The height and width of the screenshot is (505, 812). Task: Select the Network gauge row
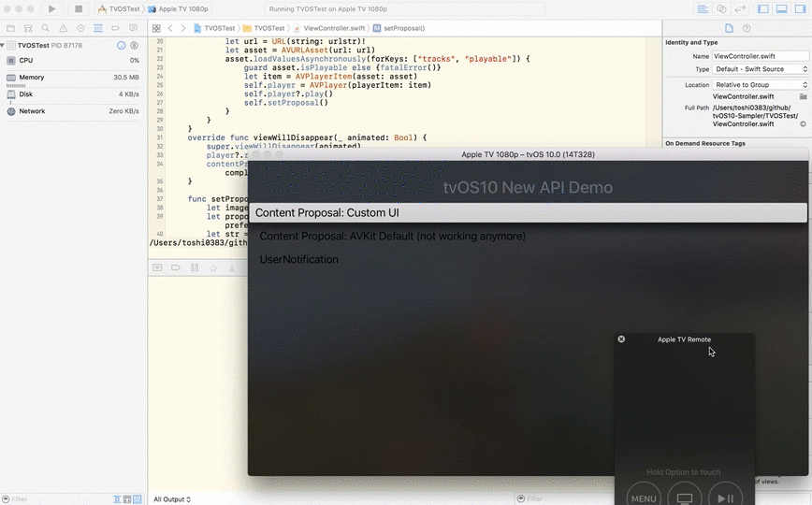click(x=73, y=111)
